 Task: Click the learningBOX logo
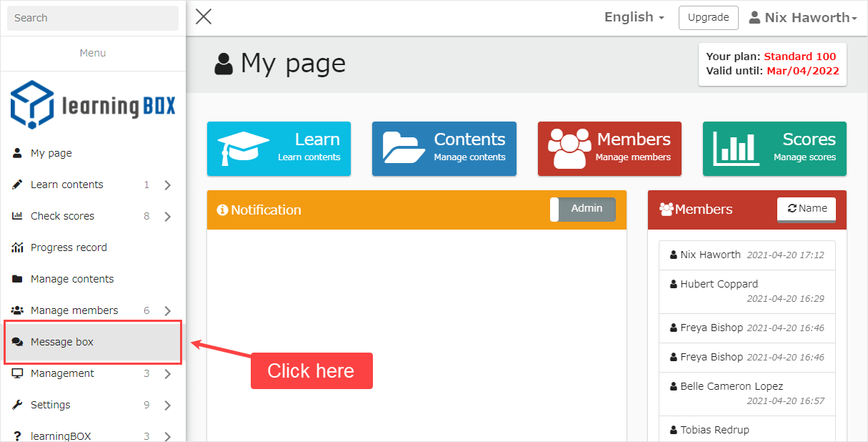pyautogui.click(x=93, y=105)
